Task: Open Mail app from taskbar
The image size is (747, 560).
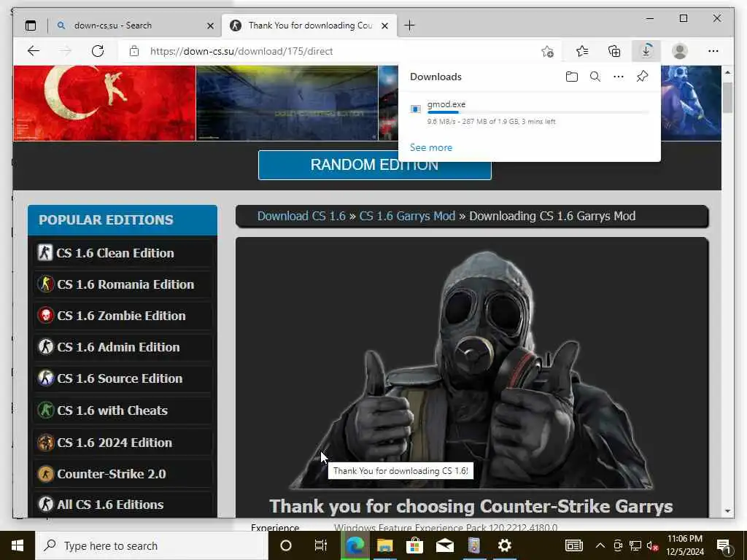Action: tap(444, 545)
